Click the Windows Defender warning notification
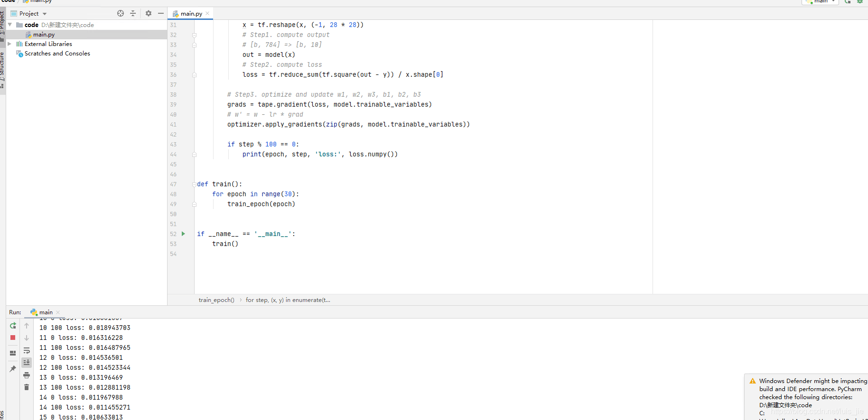This screenshot has height=420, width=868. pyautogui.click(x=806, y=397)
